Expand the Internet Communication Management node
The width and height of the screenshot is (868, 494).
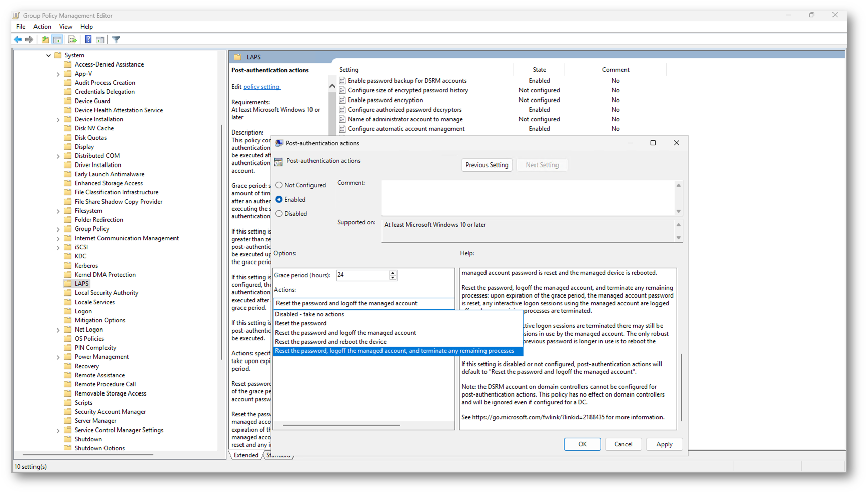(58, 239)
